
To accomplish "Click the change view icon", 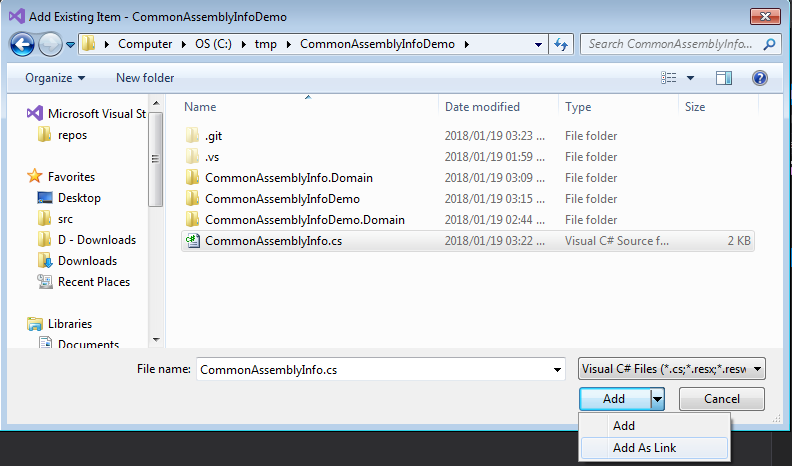I will (668, 78).
